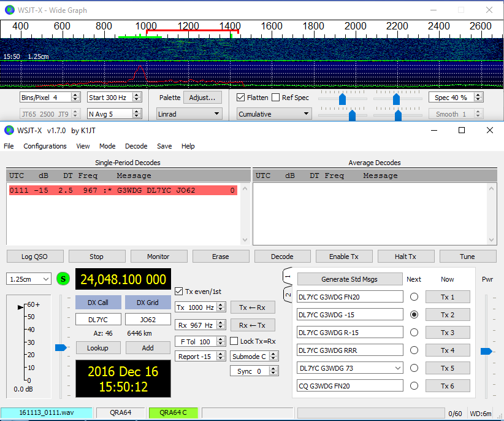The height and width of the screenshot is (421, 504).
Task: Click the WSJT-X globe icon in main title bar
Action: tap(9, 130)
